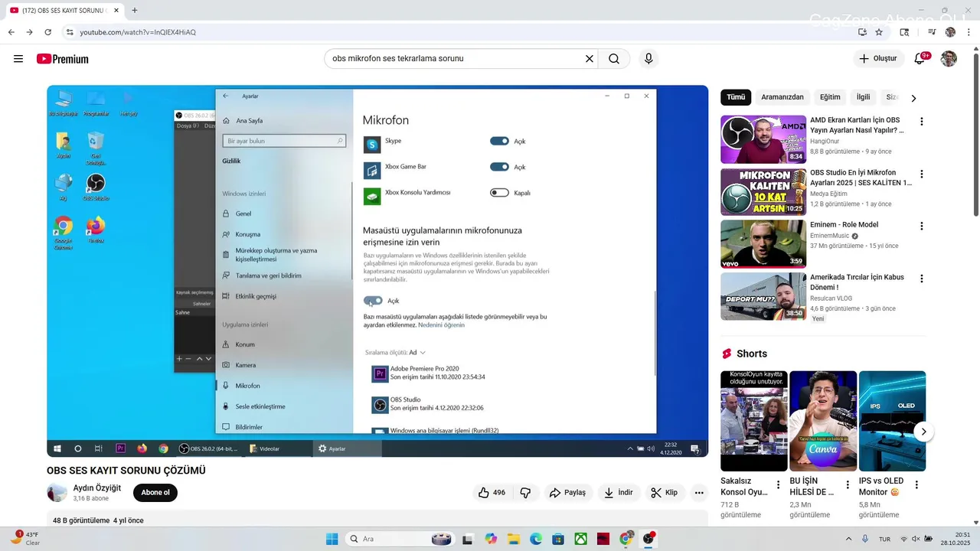980x551 pixels.
Task: Download the video with İndir
Action: 619,493
